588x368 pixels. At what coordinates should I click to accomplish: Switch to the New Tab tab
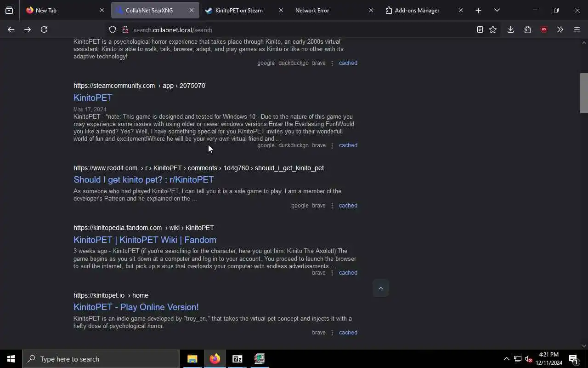click(x=65, y=10)
